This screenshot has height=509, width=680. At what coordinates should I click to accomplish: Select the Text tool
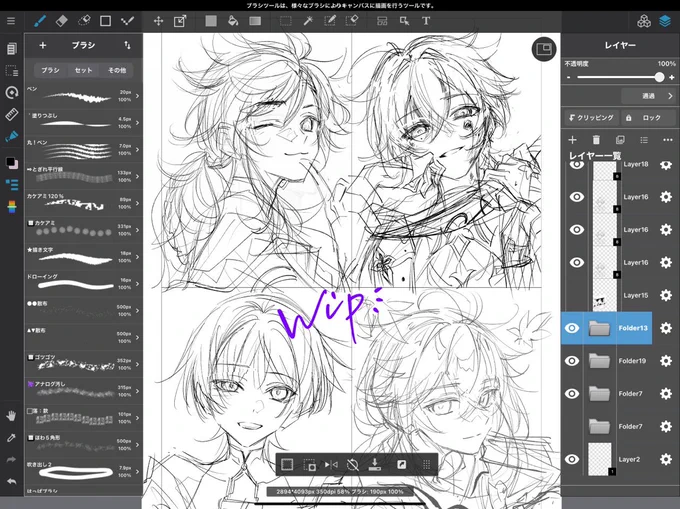426,21
